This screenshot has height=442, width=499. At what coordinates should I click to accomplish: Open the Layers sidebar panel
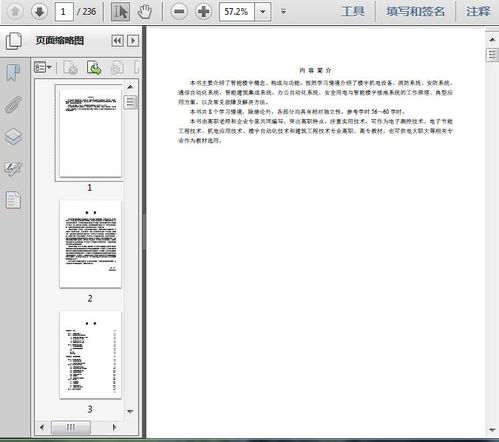click(13, 136)
